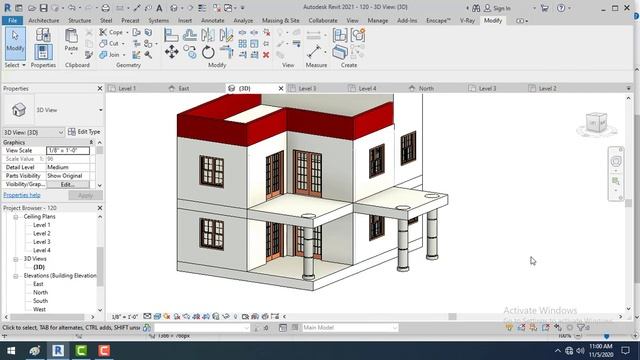Collapse the Elevations (Building Elevation) node
Viewport: 640px width, 360px height.
point(16,276)
